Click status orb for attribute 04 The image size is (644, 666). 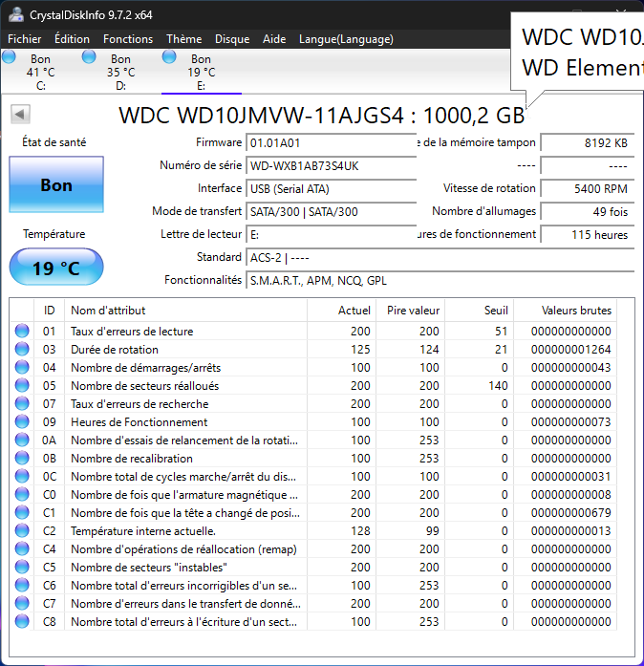point(22,368)
